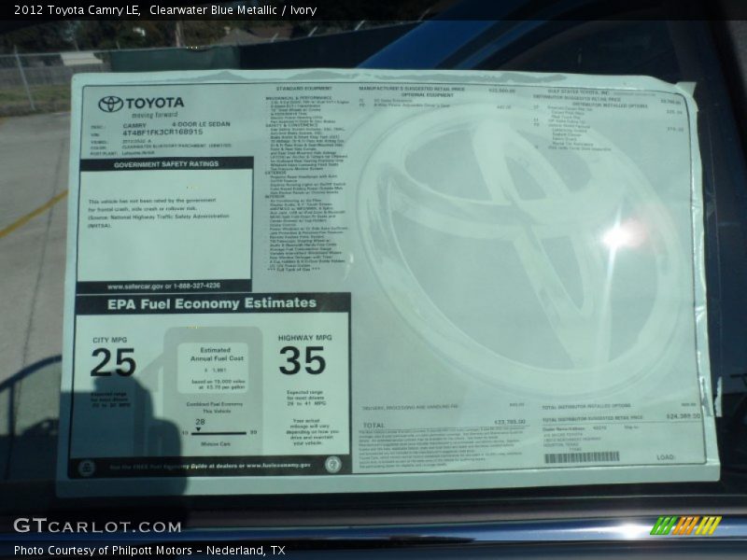This screenshot has height=560, width=747.
Task: Click the barcode near the dealer address
Action: point(581,457)
